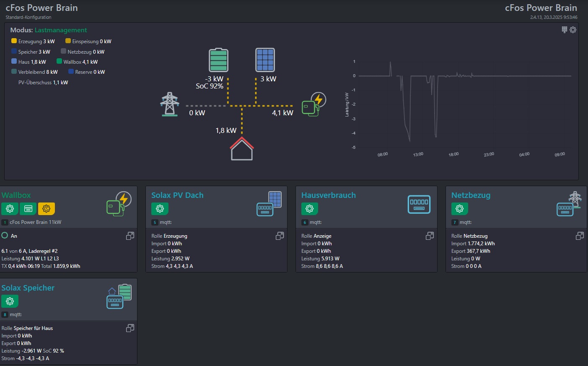Viewport: 588px width, 366px height.
Task: Click the Solax Speicher number 8 badge
Action: coord(5,314)
